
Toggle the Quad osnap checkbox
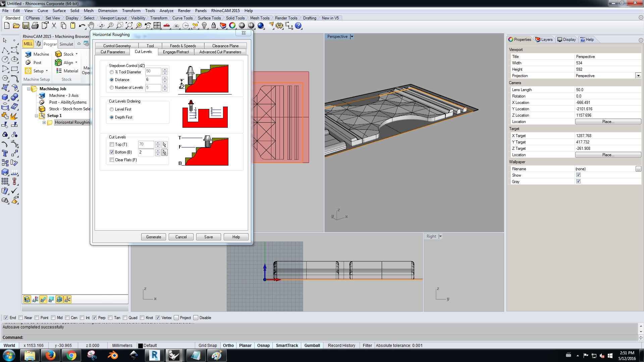125,318
